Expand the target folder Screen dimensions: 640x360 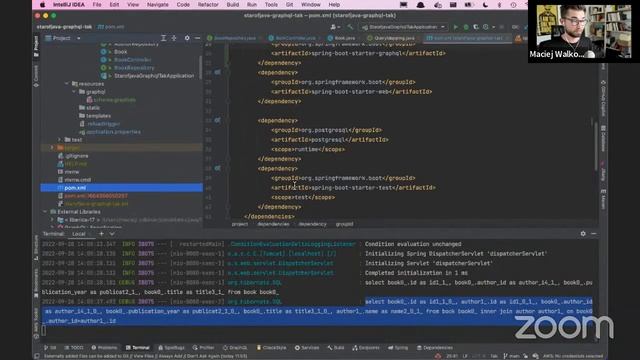[x=52, y=148]
